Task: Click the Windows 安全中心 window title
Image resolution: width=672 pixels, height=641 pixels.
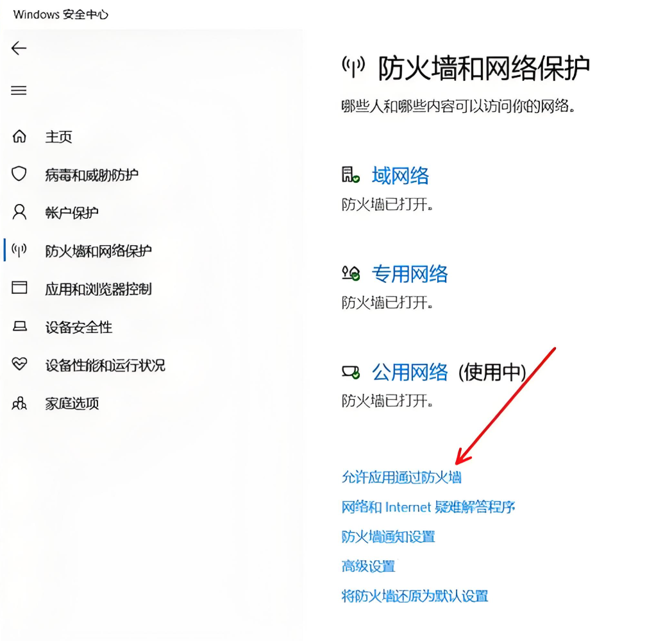Action: point(61,15)
